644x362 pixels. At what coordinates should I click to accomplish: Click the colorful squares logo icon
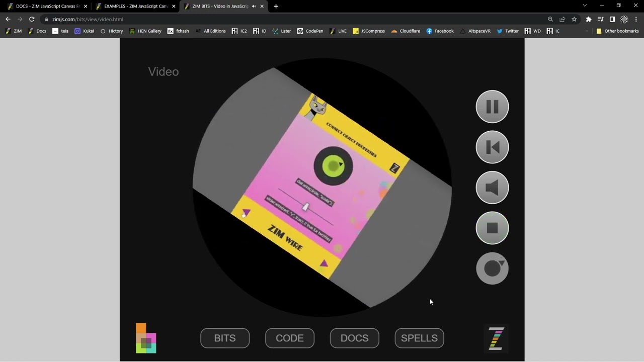(x=146, y=338)
